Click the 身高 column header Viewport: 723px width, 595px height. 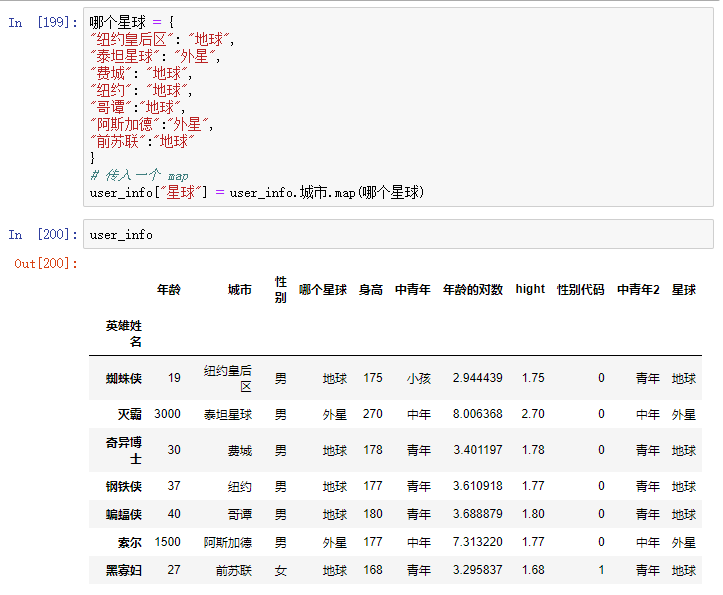tap(371, 290)
